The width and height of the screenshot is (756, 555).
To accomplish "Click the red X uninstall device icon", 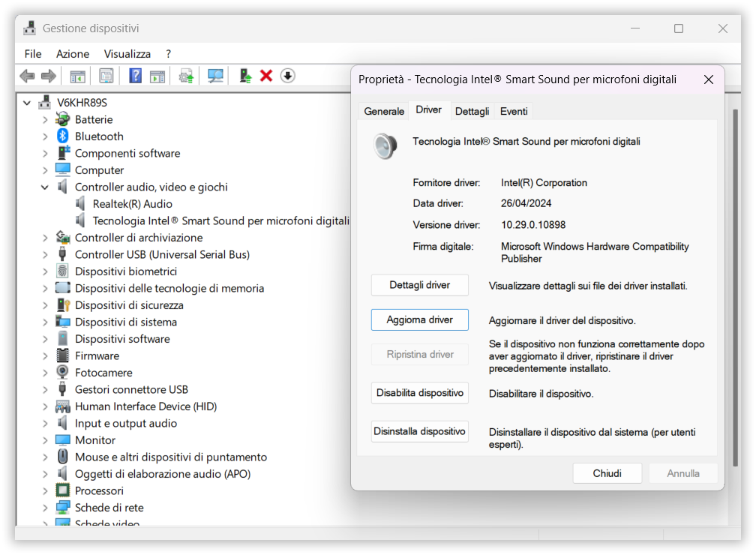I will click(266, 76).
